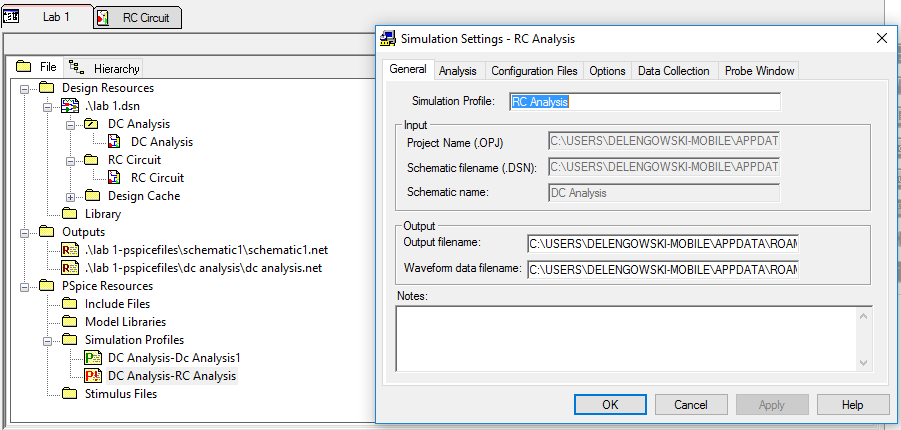Click the Notes scrollbar down arrow
Image resolution: width=901 pixels, height=430 pixels.
863,363
